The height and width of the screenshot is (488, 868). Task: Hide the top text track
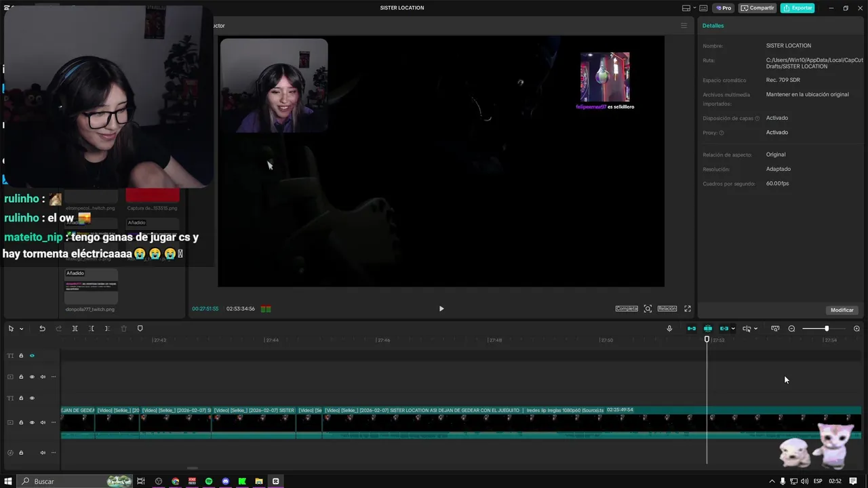pos(32,356)
